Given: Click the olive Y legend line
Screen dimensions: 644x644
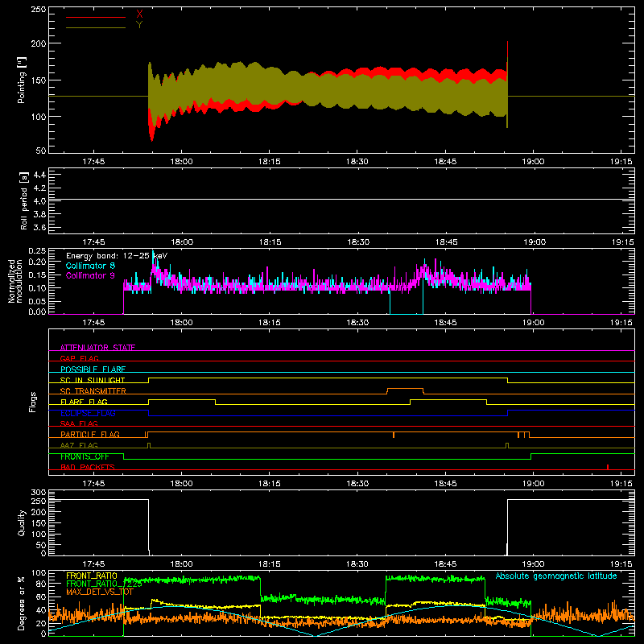Looking at the screenshot, I should 96,27.
